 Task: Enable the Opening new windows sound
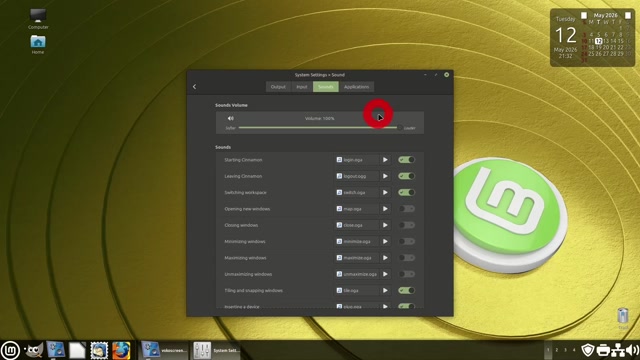407,209
